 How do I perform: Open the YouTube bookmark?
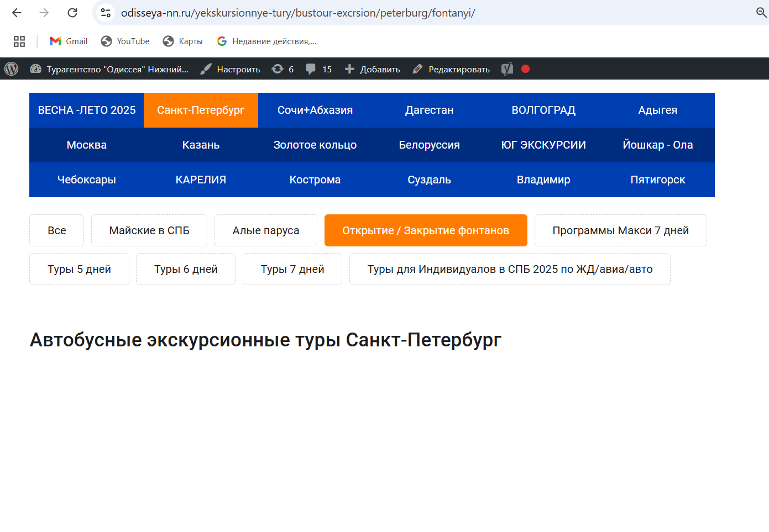[125, 41]
